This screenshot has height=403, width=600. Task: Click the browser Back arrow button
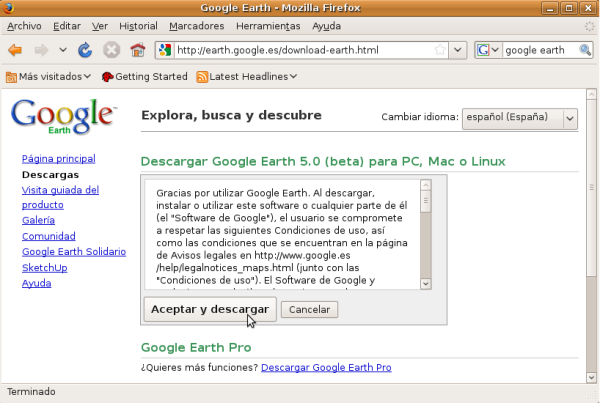point(15,50)
